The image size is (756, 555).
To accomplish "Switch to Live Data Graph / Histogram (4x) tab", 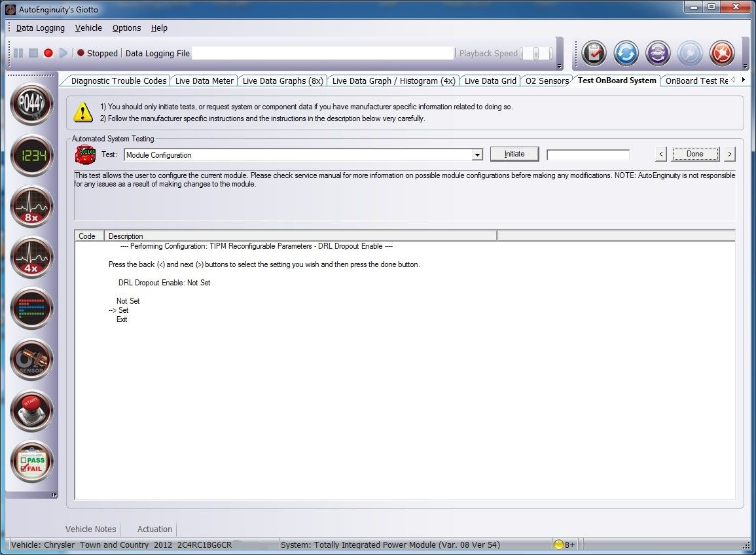I will click(393, 81).
